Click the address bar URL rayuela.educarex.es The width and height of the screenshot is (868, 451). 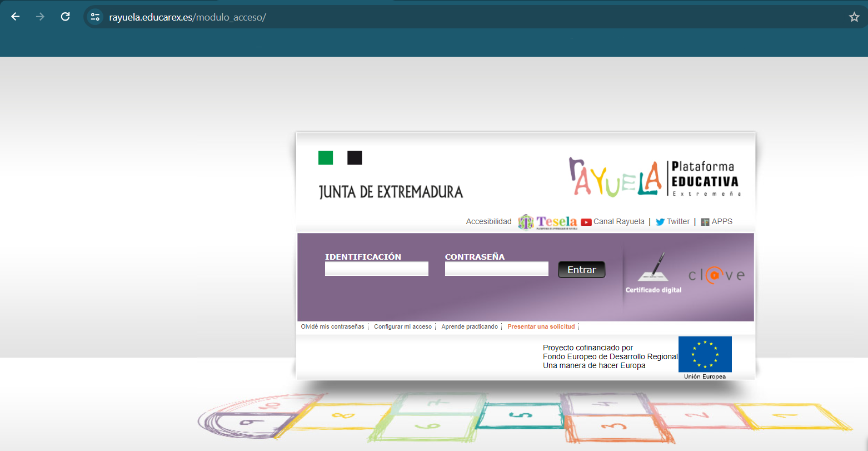187,17
